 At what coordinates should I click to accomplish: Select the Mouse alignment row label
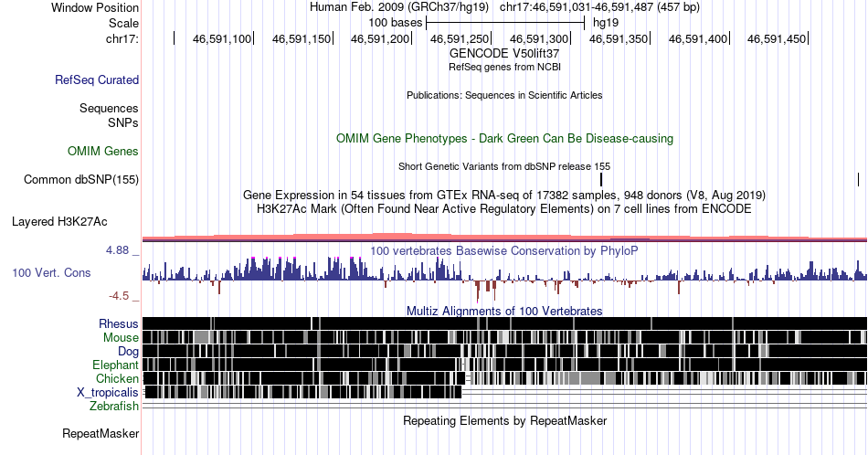pyautogui.click(x=121, y=338)
